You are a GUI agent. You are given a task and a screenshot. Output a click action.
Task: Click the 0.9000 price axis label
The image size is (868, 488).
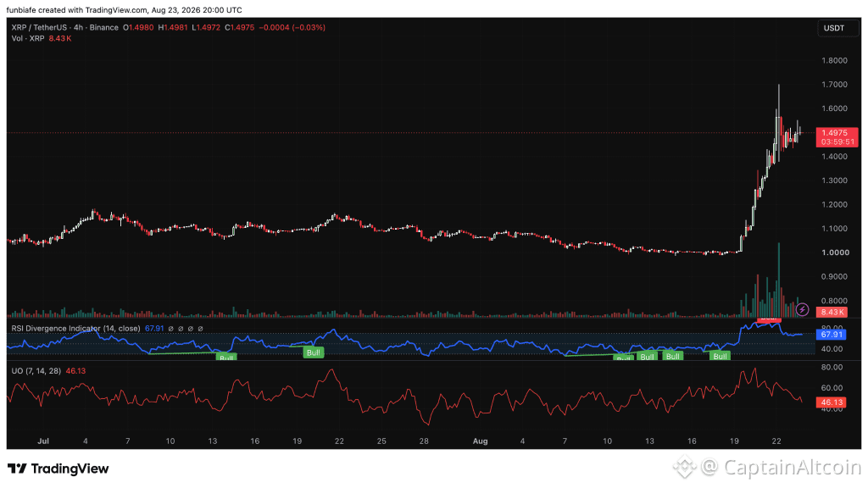point(834,277)
